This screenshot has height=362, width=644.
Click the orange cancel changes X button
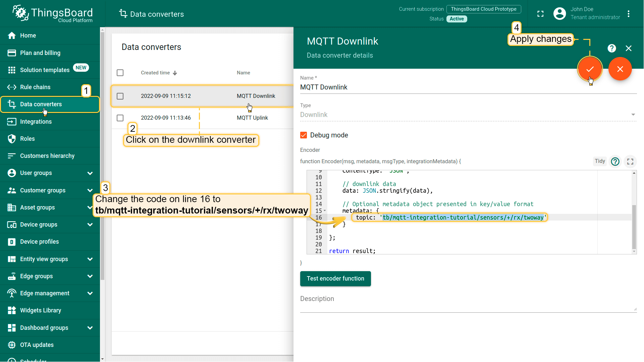tap(620, 69)
